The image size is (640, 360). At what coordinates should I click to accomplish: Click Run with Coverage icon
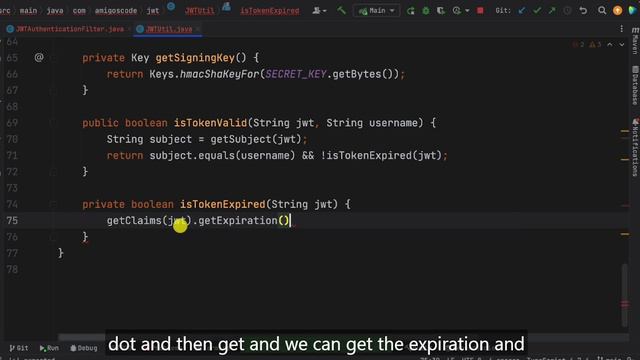coord(441,11)
